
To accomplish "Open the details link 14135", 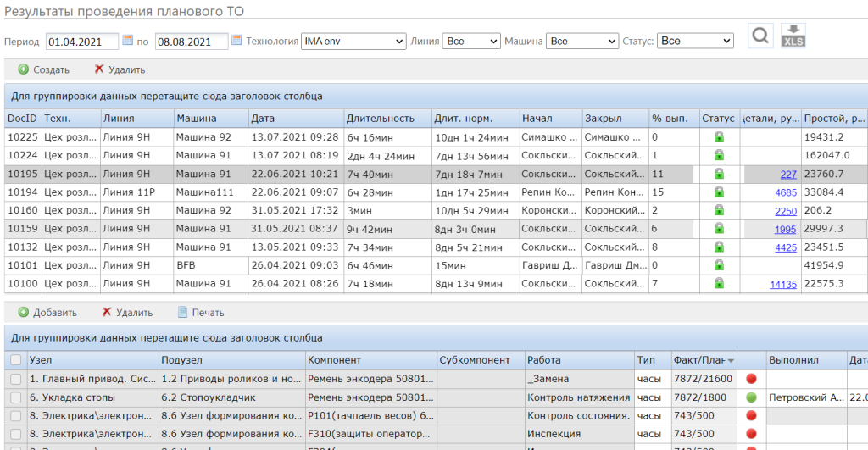I will pos(782,284).
